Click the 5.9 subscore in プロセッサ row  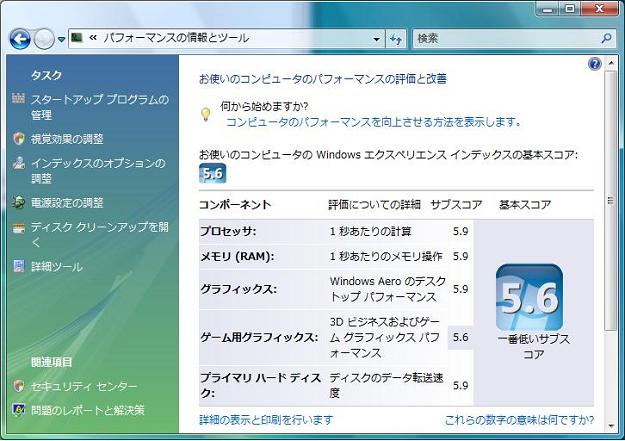[x=460, y=231]
